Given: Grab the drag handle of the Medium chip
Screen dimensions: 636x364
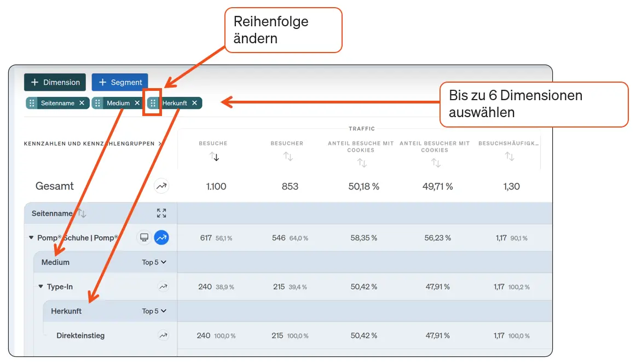Looking at the screenshot, I should tap(97, 103).
